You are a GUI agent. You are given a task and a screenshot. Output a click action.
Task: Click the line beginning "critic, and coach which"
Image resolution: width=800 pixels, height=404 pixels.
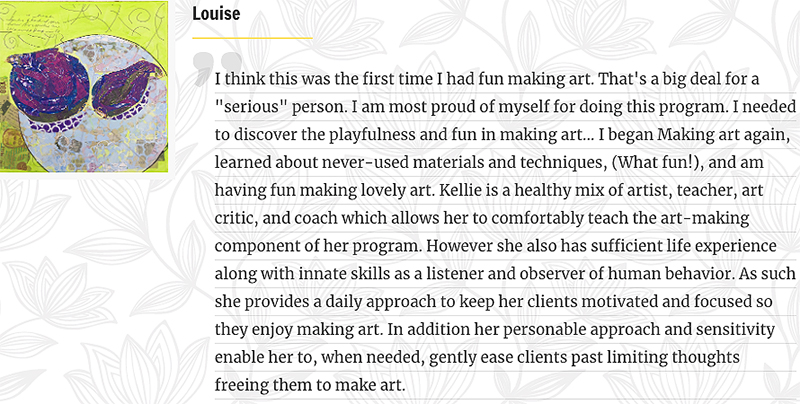tap(482, 218)
